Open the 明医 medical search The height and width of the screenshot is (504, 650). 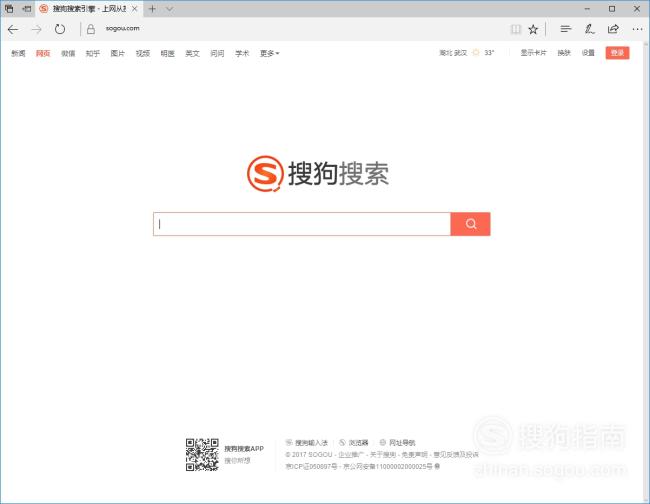[x=167, y=53]
